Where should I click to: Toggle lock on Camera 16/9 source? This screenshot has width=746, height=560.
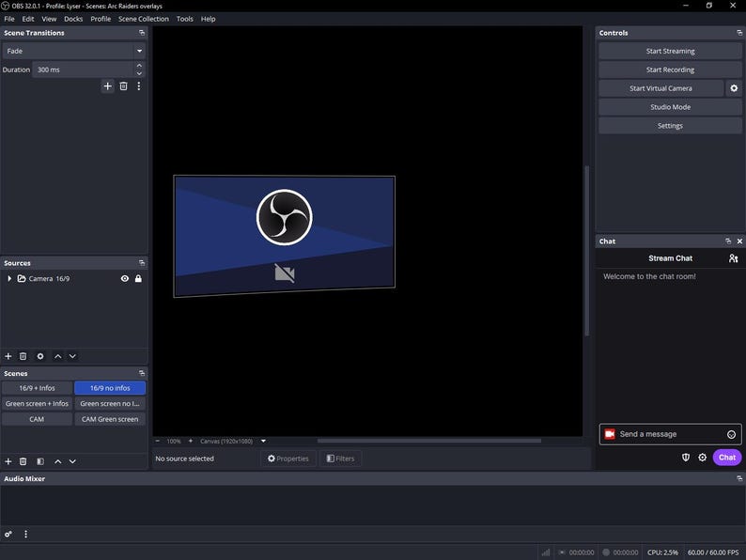pyautogui.click(x=138, y=279)
